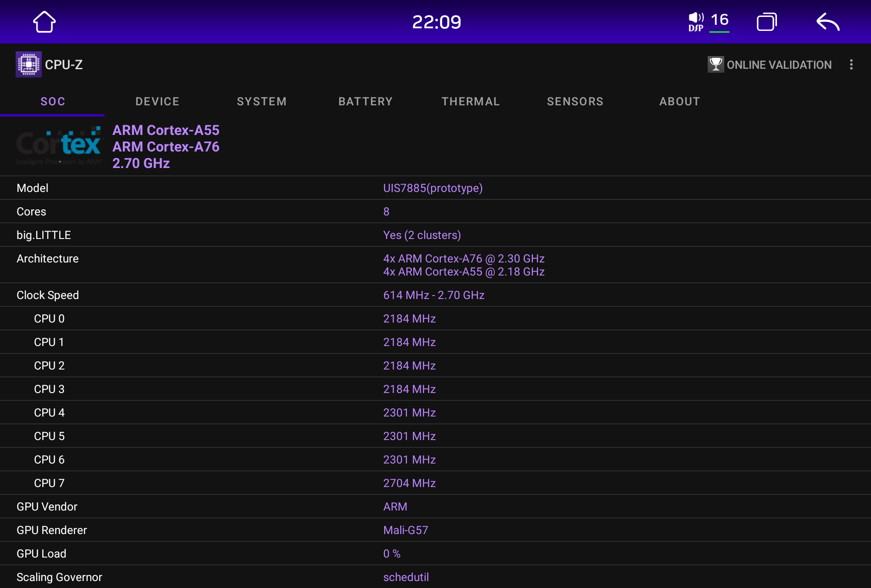
Task: Click the UIS7885(prototype) model value
Action: [433, 188]
